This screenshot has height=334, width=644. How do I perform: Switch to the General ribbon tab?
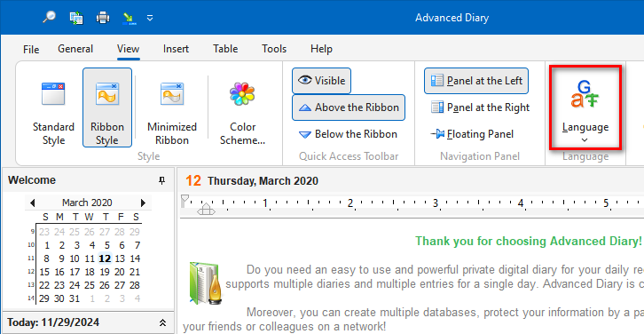[x=75, y=49]
